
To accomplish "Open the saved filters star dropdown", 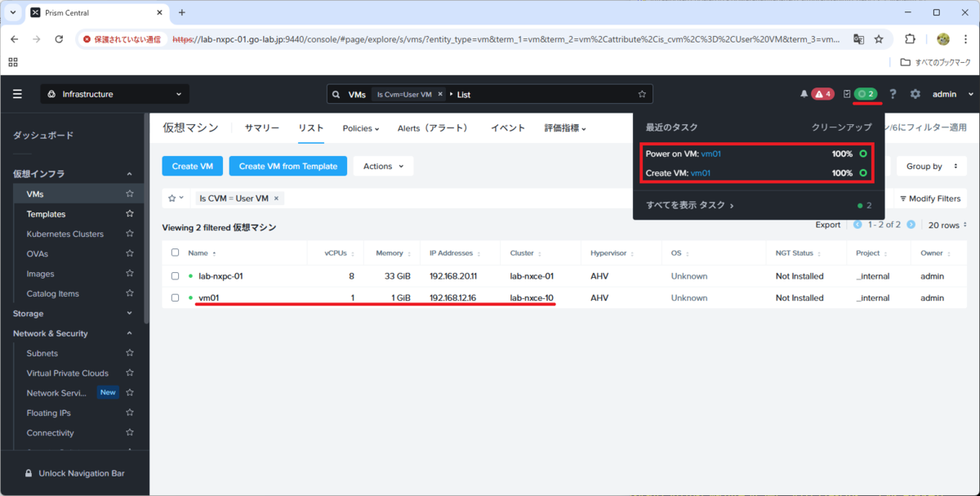I will (176, 198).
